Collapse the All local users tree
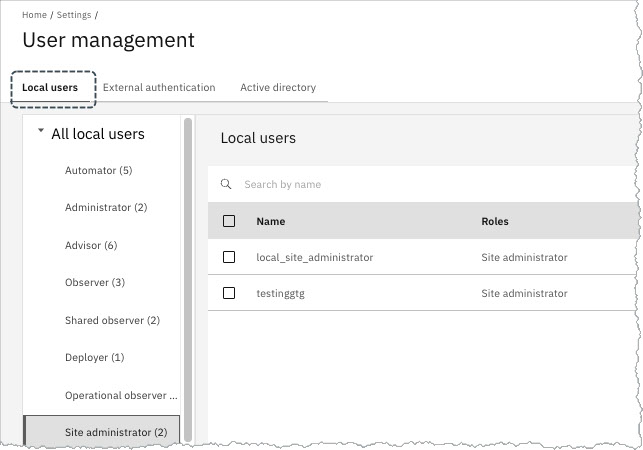This screenshot has width=643, height=450. tap(40, 132)
